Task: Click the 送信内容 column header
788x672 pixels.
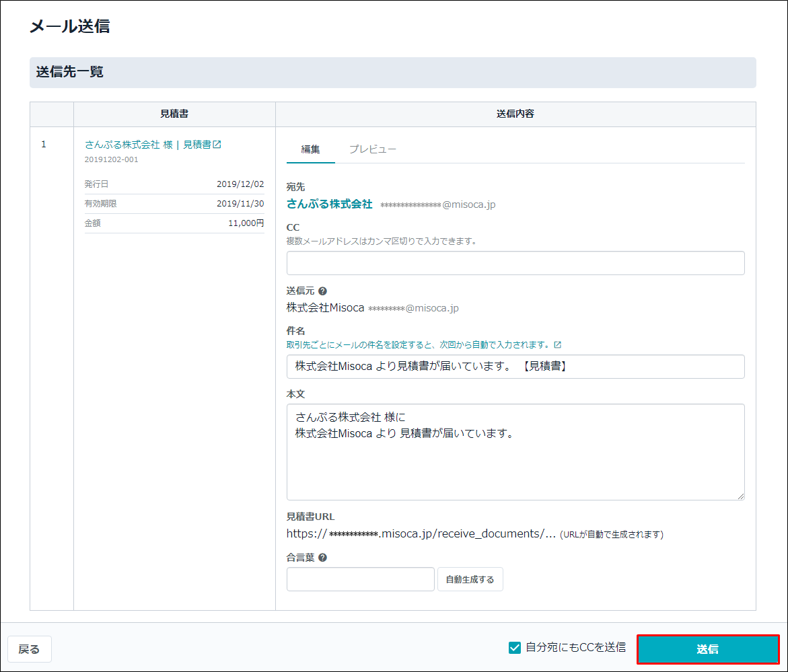Action: (x=515, y=114)
